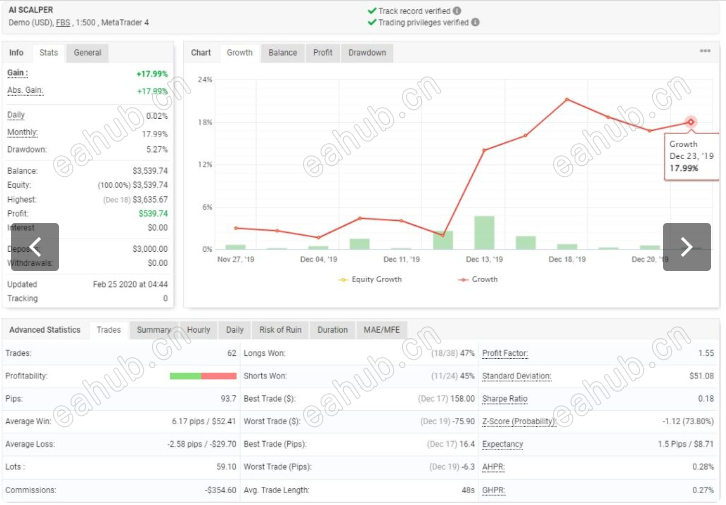The width and height of the screenshot is (726, 505).
Task: Toggle the Equity Growth legend series
Action: click(370, 279)
